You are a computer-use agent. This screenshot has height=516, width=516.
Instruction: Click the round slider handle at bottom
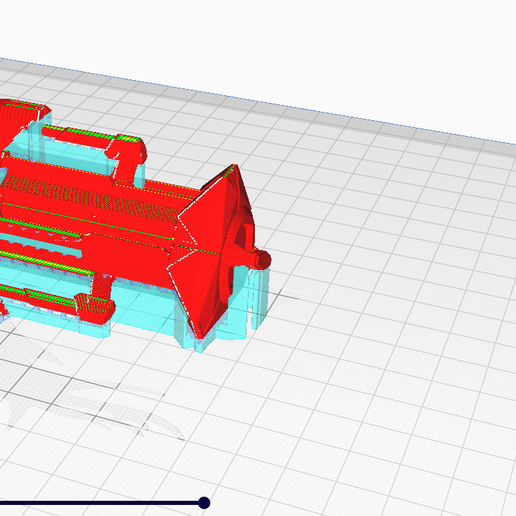(x=204, y=503)
